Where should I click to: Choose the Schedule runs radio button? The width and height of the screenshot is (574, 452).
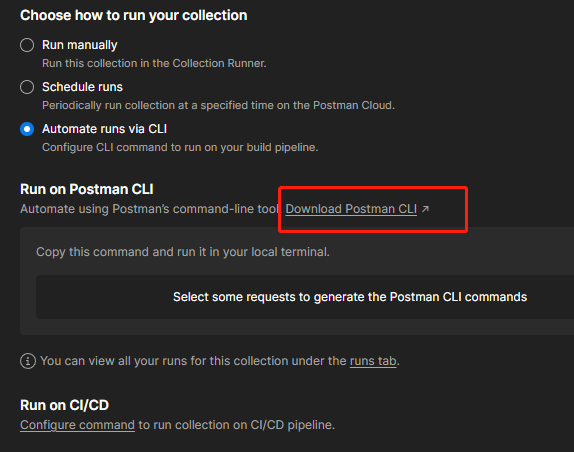click(x=27, y=87)
